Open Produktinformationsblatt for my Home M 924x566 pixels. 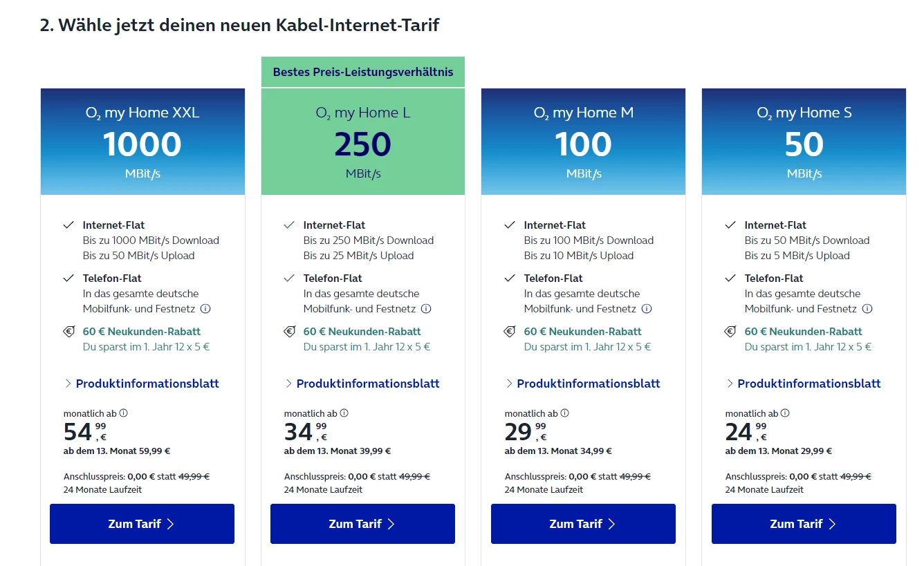click(588, 384)
